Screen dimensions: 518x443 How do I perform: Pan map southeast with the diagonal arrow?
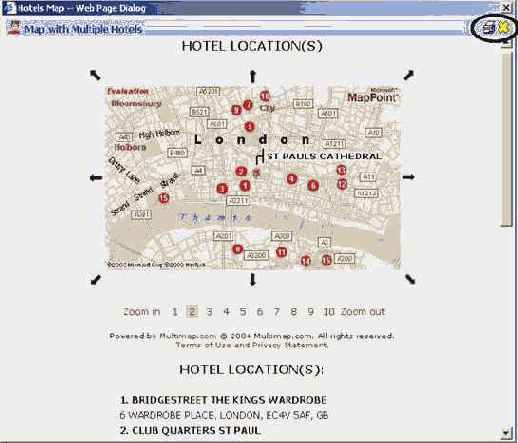[x=410, y=279]
